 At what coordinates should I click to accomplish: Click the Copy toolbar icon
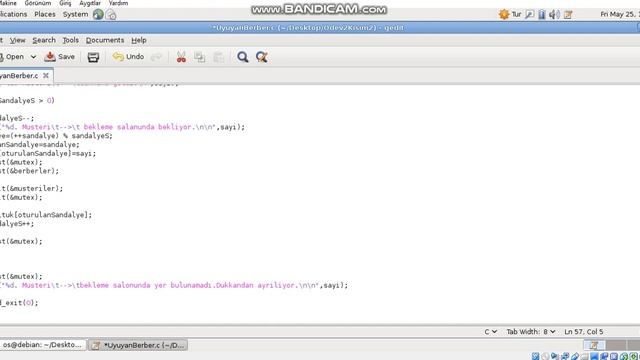pos(200,57)
